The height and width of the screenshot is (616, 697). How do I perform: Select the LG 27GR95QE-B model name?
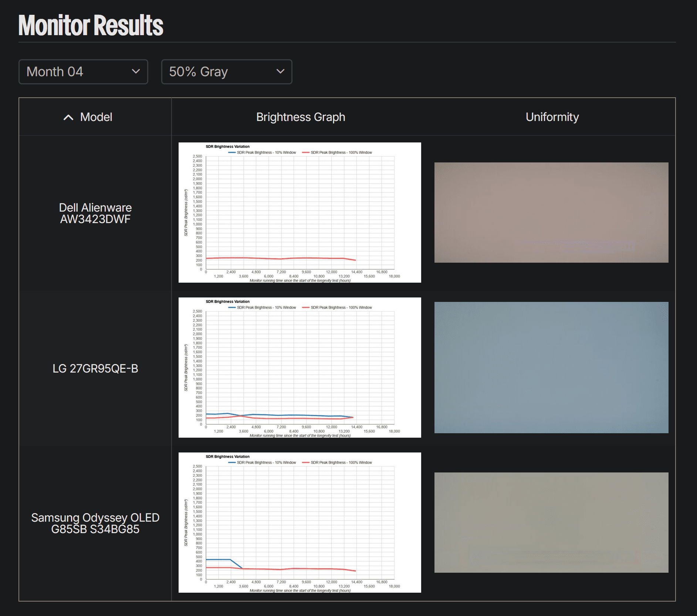click(x=95, y=368)
